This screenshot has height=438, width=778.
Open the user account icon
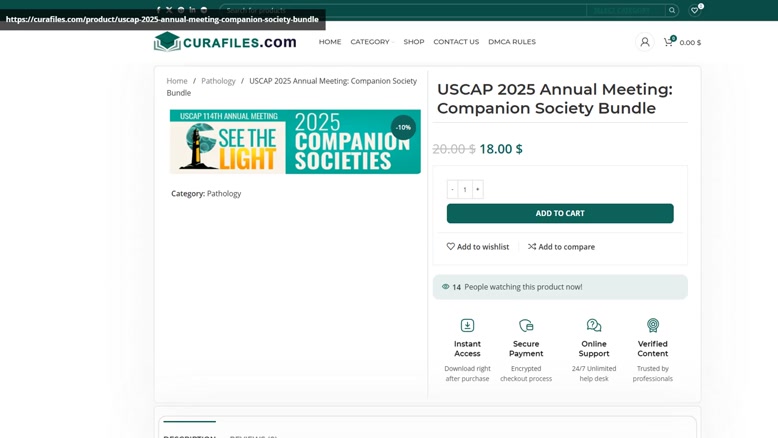645,42
